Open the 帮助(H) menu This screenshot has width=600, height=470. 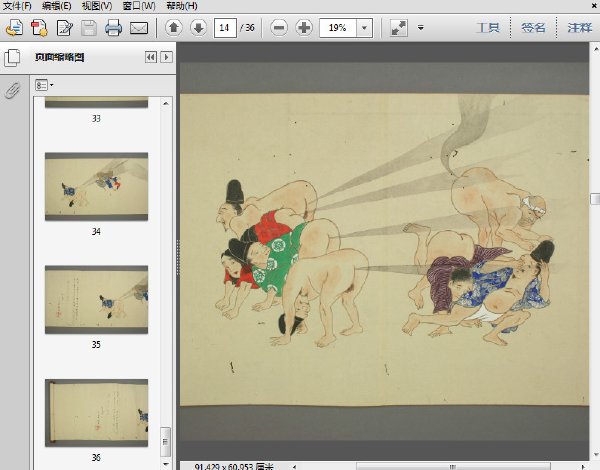click(182, 6)
